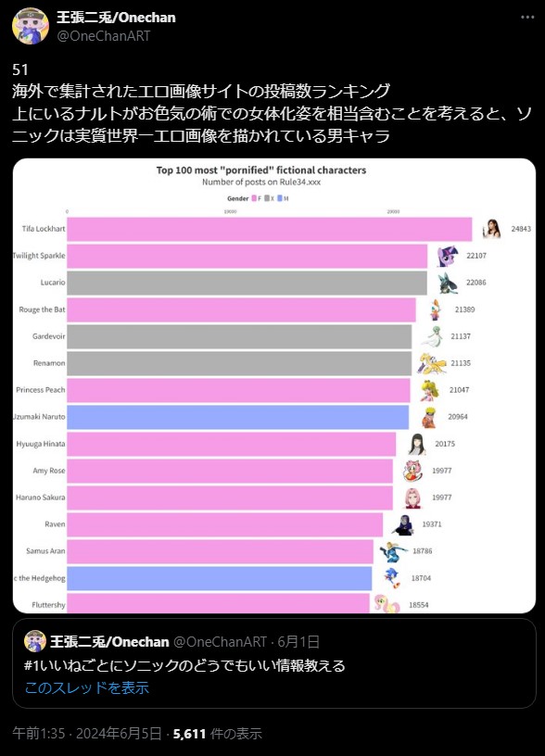
Task: Open the tweet's three-dot more menu
Action: (x=527, y=17)
